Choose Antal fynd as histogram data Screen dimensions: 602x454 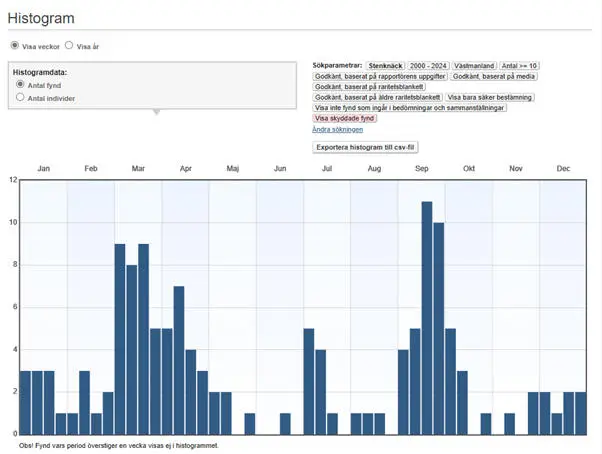click(20, 85)
